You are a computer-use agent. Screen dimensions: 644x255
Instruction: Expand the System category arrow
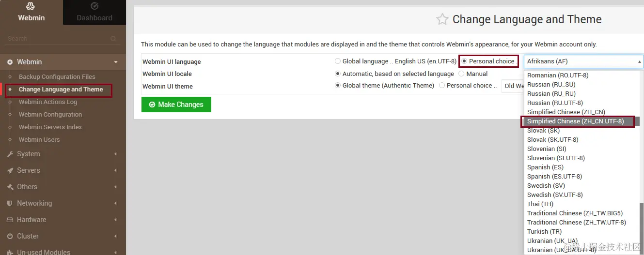coord(116,154)
